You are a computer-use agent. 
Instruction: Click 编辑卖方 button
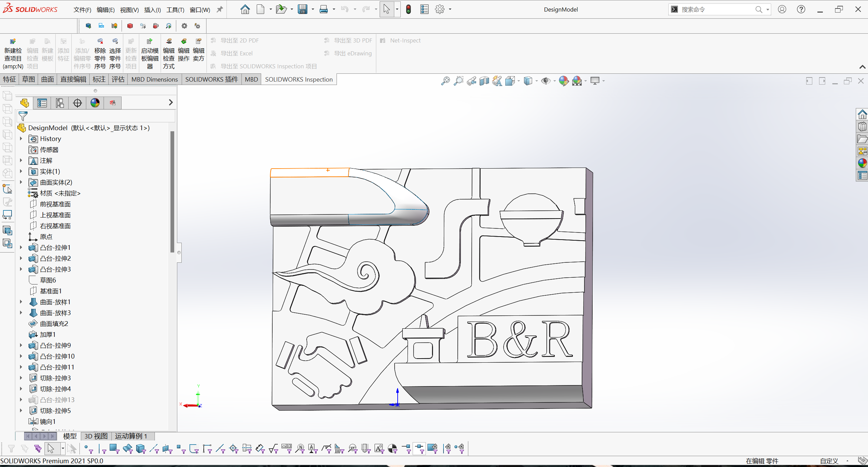[199, 50]
